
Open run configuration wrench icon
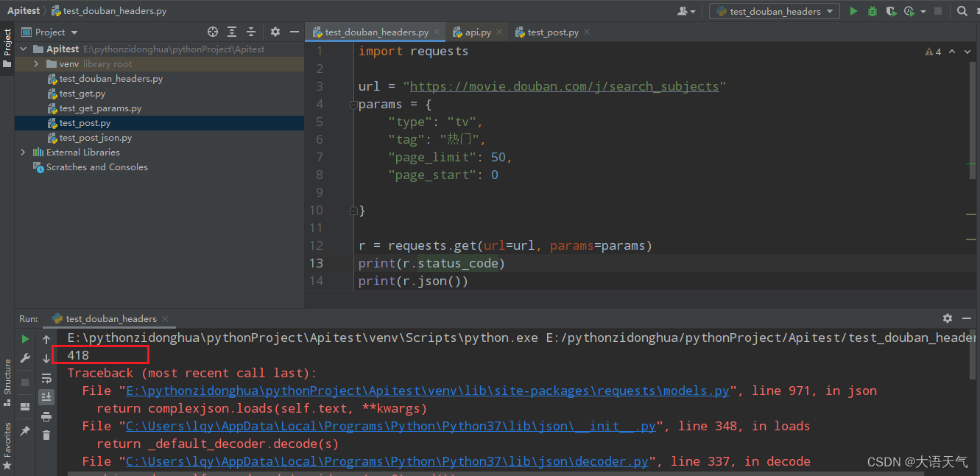(26, 358)
